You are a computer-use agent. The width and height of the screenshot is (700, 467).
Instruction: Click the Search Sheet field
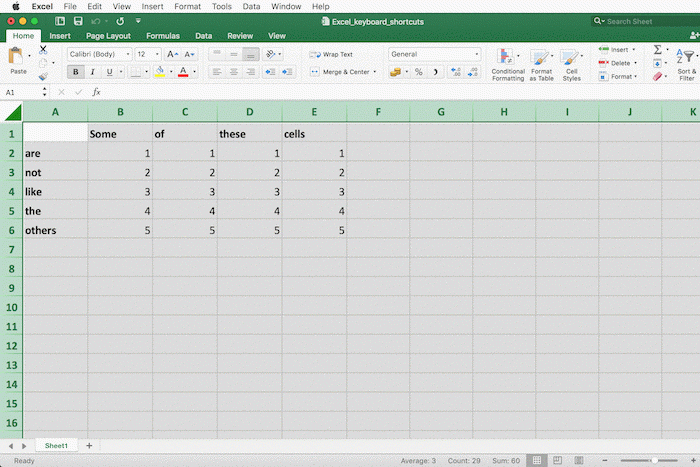pyautogui.click(x=645, y=20)
